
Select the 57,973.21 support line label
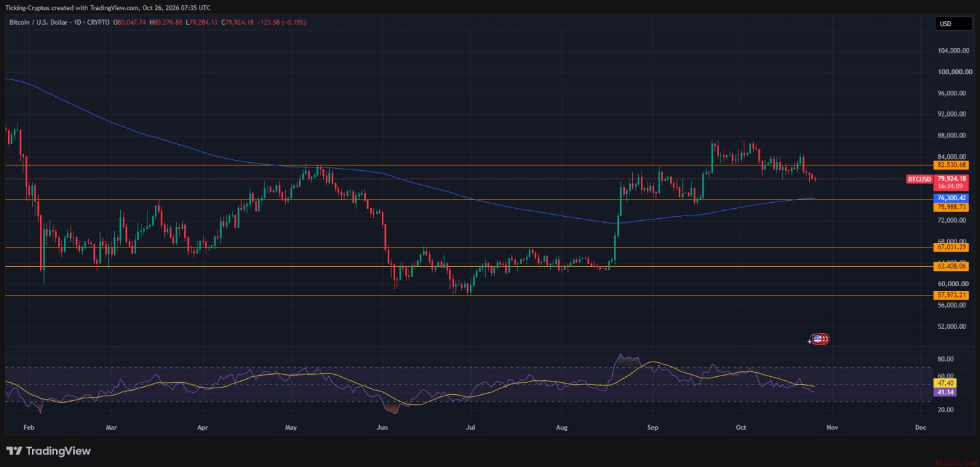click(x=952, y=295)
